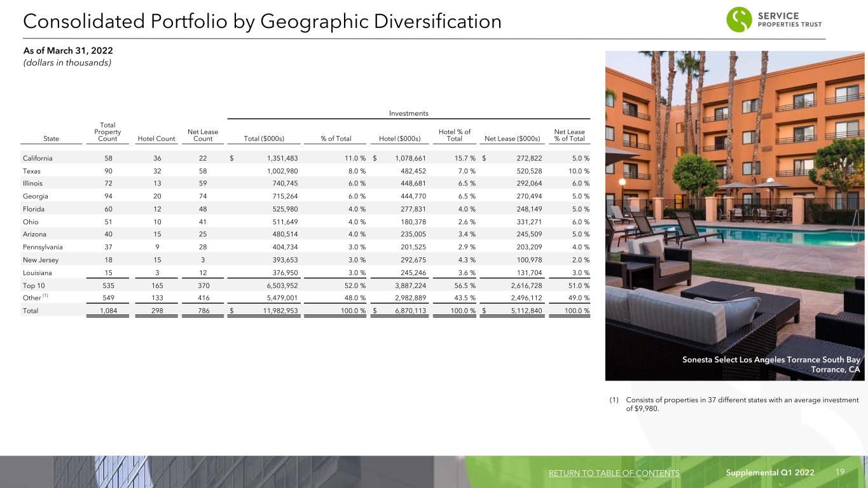
Task: Select the Investments header above the table
Action: (409, 113)
